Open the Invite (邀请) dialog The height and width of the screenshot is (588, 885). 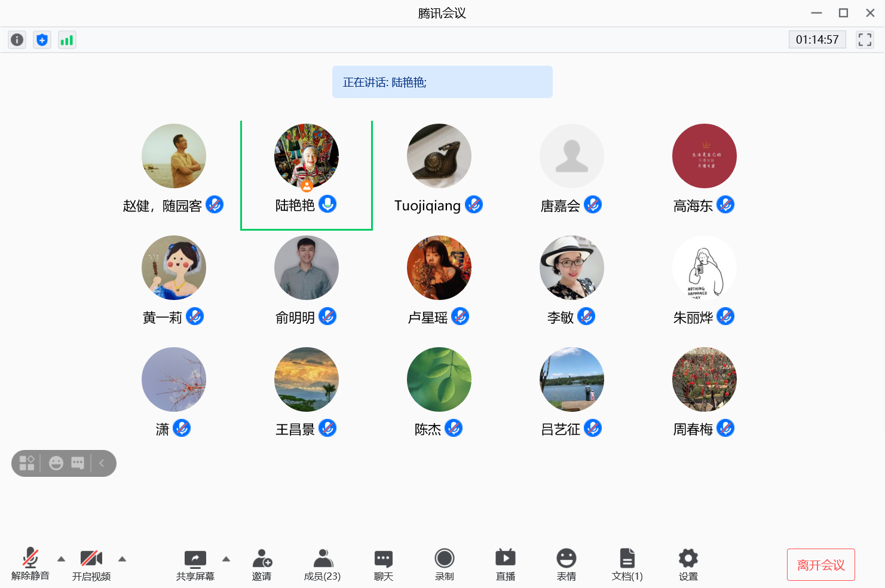pos(262,564)
